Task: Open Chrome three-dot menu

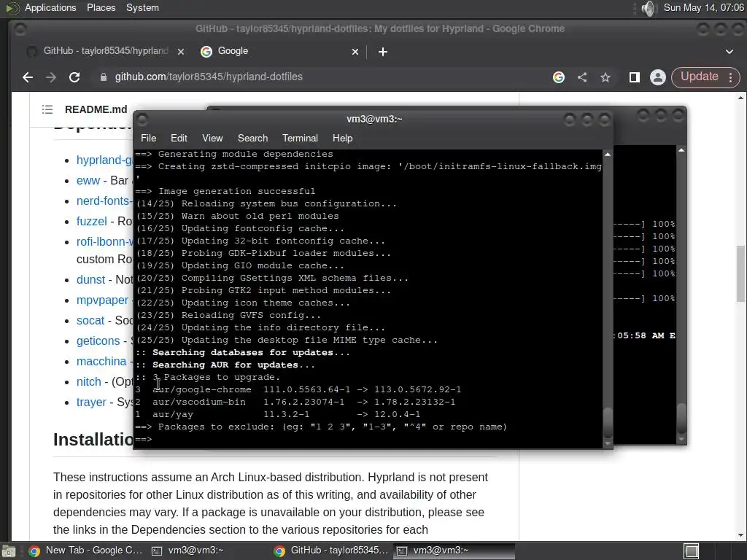Action: pyautogui.click(x=731, y=77)
